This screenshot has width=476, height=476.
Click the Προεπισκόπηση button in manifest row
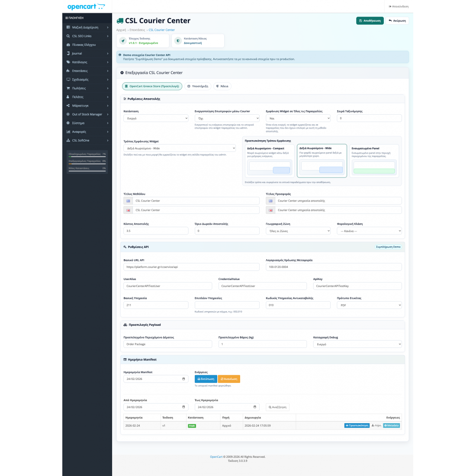pyautogui.click(x=357, y=426)
